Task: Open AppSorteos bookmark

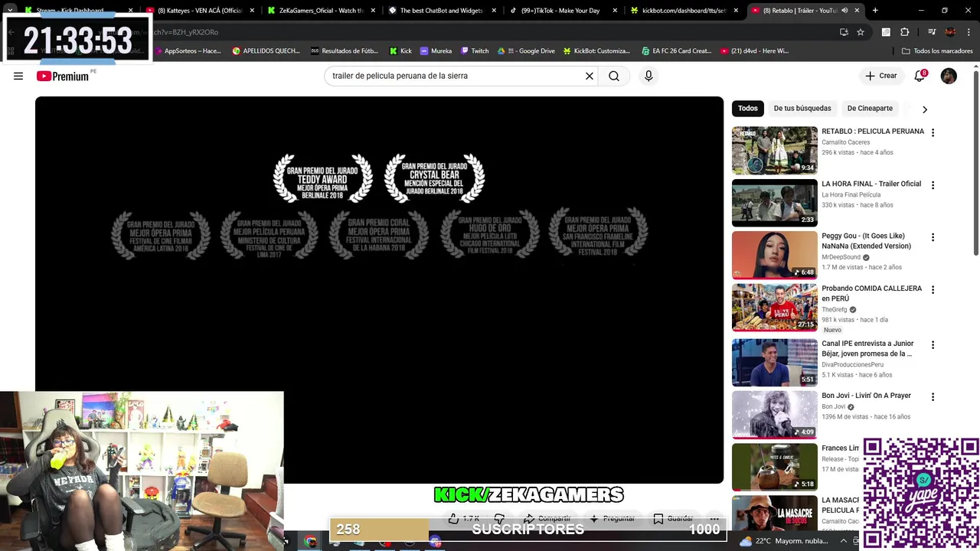Action: (x=188, y=51)
